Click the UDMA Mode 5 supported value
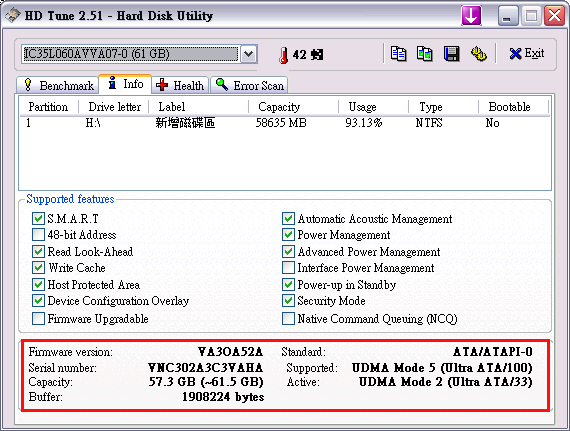The height and width of the screenshot is (431, 570). pyautogui.click(x=442, y=368)
